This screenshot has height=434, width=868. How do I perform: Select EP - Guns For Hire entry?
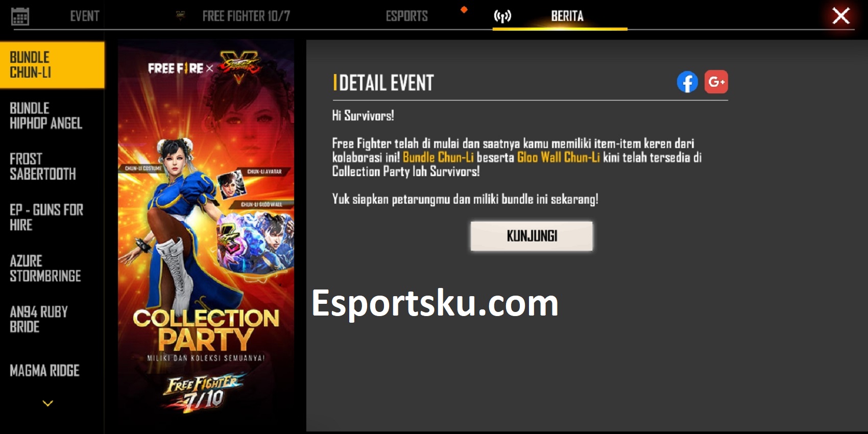(x=52, y=218)
